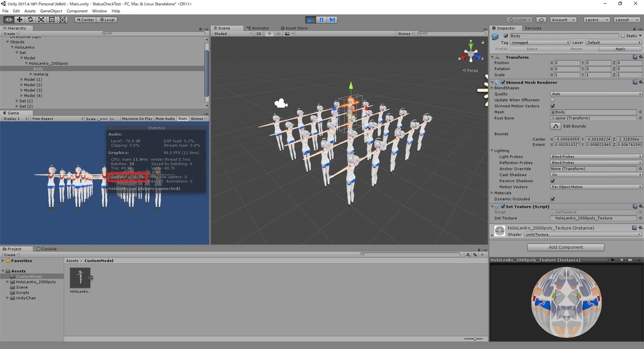This screenshot has height=349, width=644.
Task: Click the Step frame button
Action: coord(332,20)
